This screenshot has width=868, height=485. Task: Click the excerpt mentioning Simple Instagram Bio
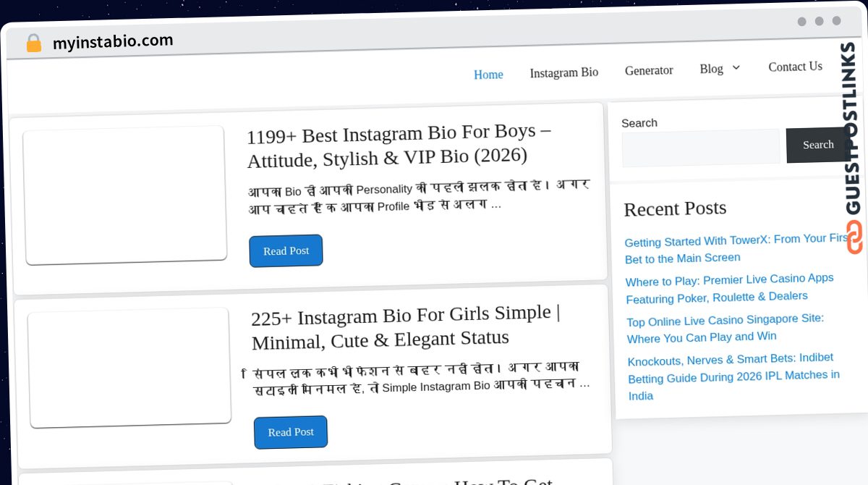pyautogui.click(x=417, y=378)
